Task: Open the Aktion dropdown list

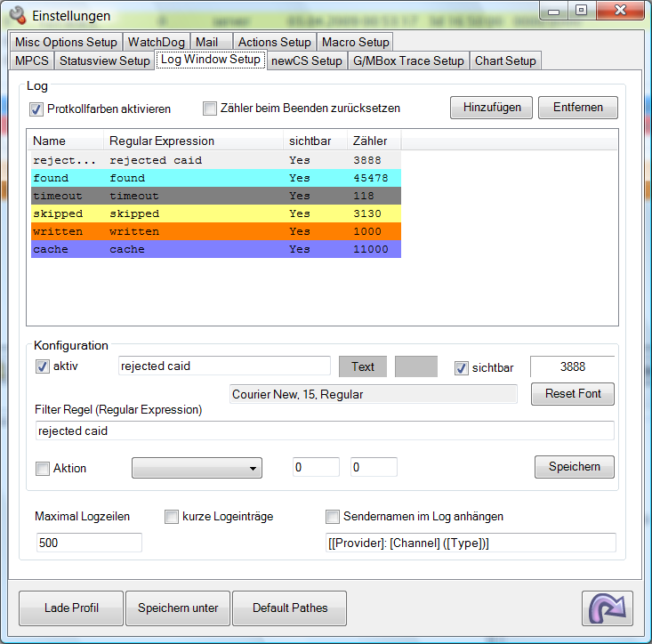Action: (x=197, y=468)
